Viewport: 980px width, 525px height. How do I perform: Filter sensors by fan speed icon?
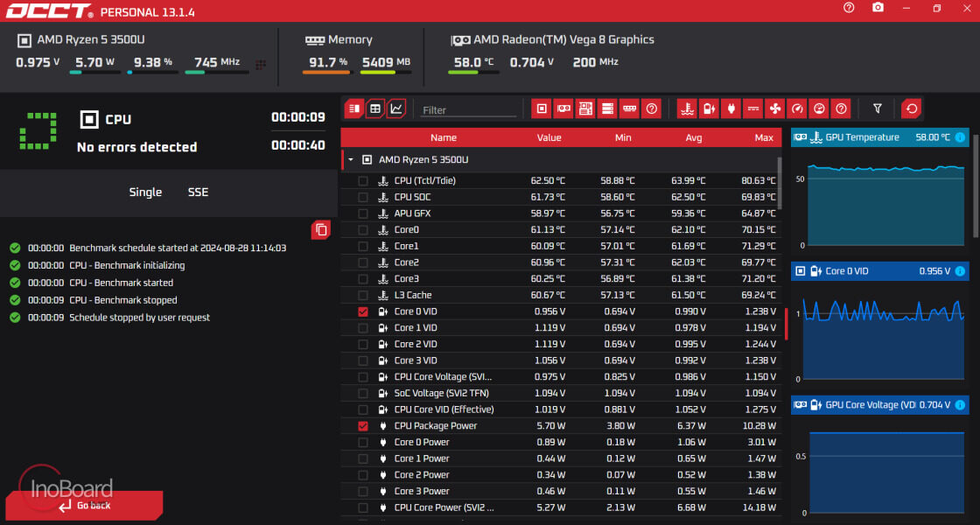[x=774, y=108]
